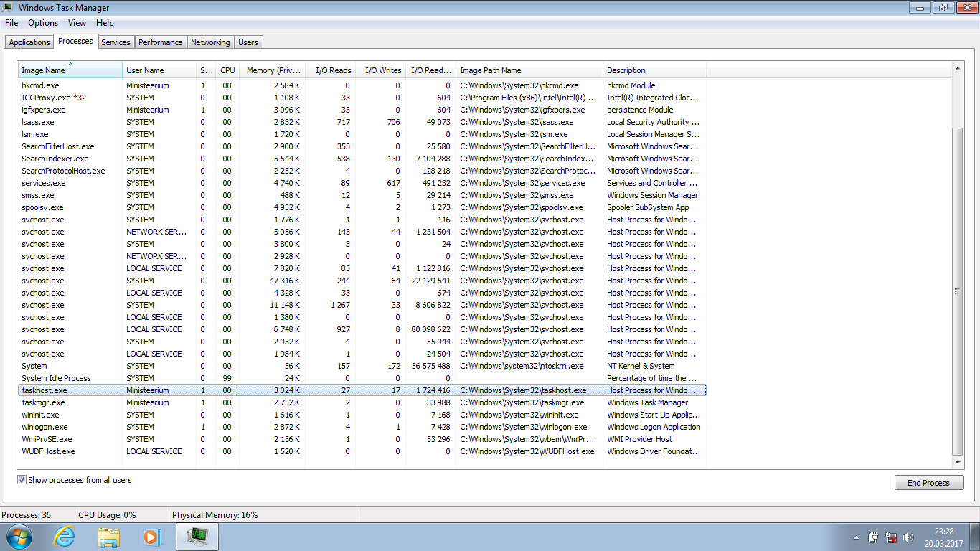Click the network status tray icon
This screenshot has width=980, height=551.
pos(892,537)
